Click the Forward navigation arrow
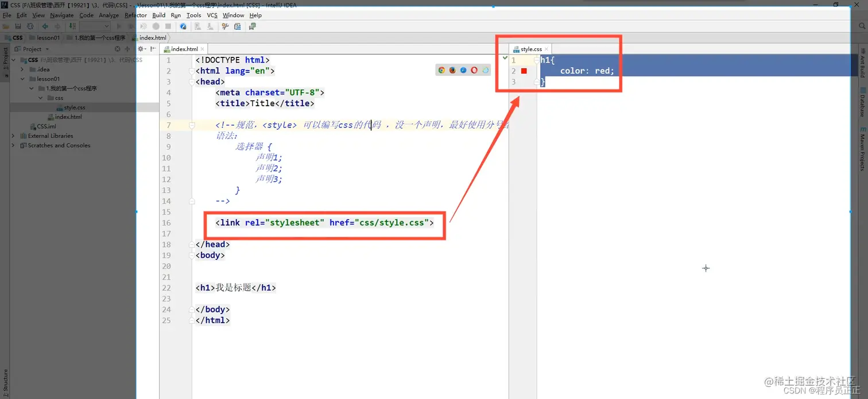The width and height of the screenshot is (868, 399). pyautogui.click(x=57, y=26)
